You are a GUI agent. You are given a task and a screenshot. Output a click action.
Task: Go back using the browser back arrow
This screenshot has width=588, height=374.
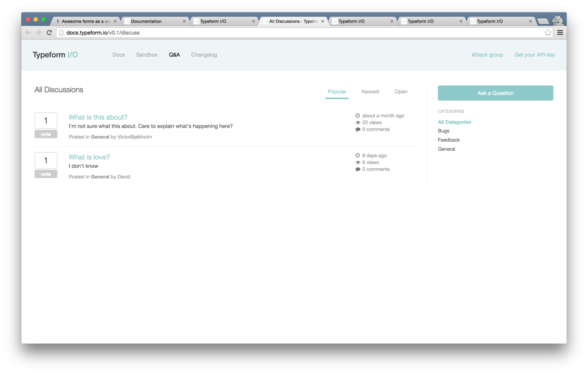[28, 32]
